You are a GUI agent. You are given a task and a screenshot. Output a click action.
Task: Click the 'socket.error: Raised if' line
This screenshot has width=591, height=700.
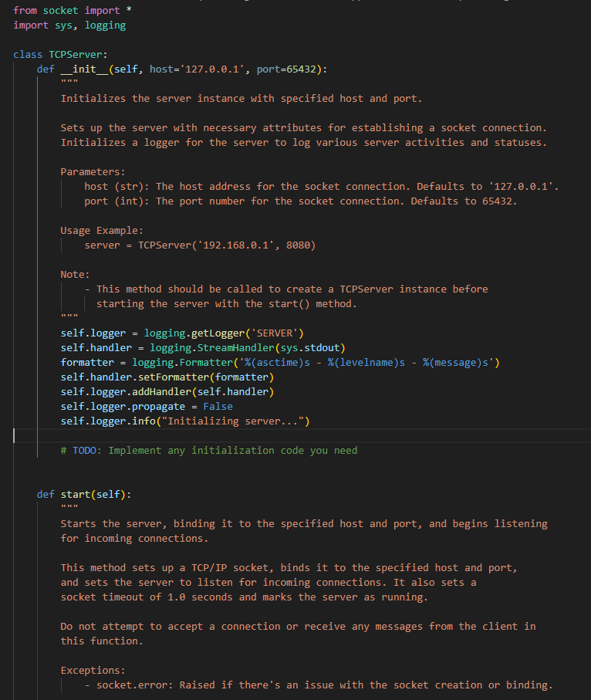click(x=319, y=685)
